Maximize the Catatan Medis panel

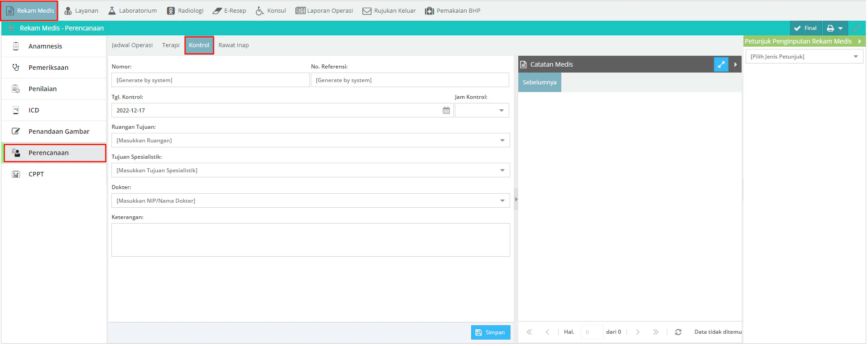(721, 64)
